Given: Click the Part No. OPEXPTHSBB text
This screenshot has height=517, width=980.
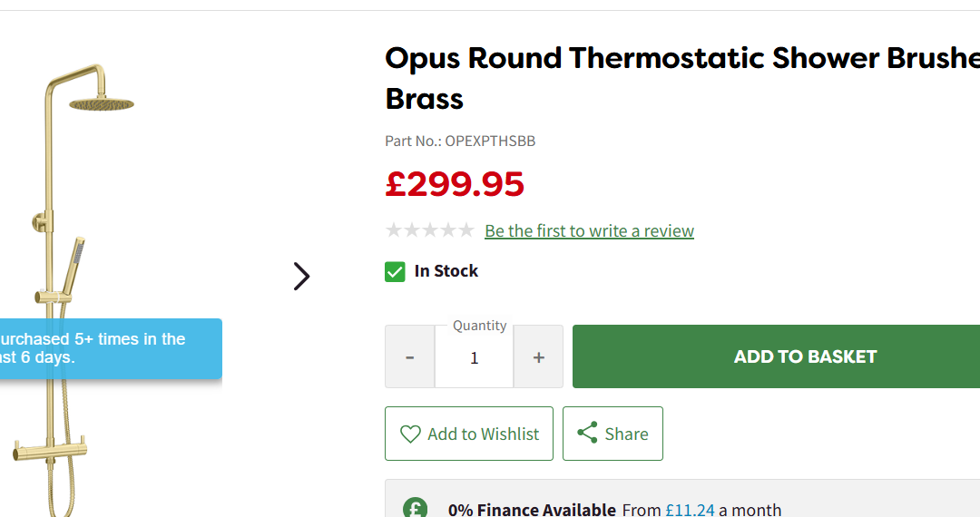Looking at the screenshot, I should pyautogui.click(x=460, y=141).
